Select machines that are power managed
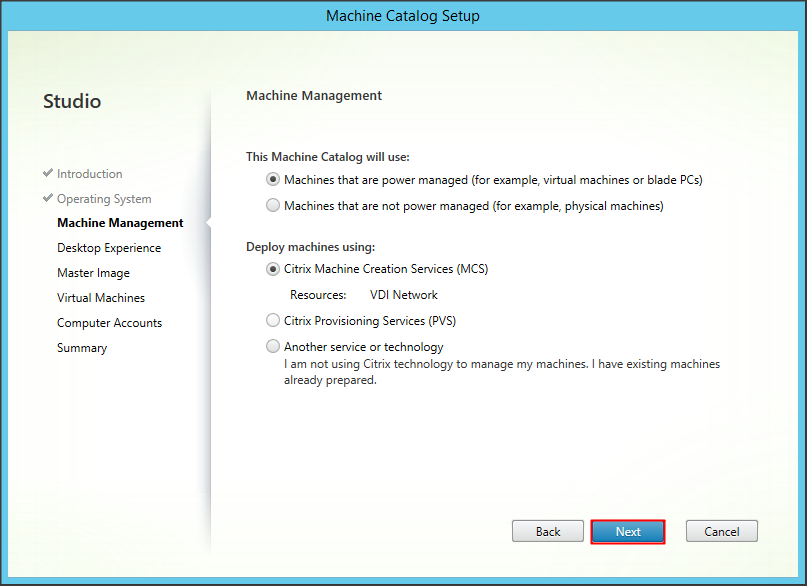 click(273, 180)
